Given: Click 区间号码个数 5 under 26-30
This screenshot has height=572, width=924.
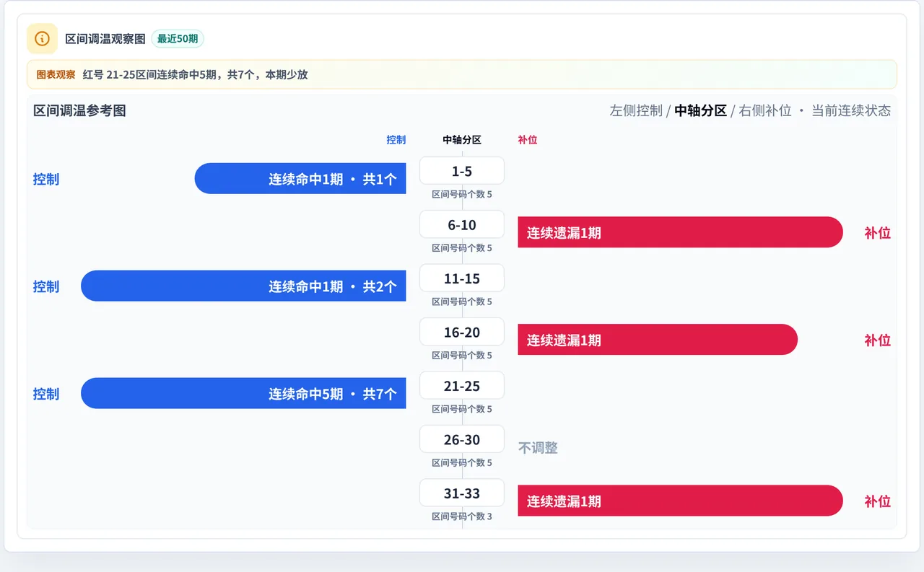Looking at the screenshot, I should point(462,462).
